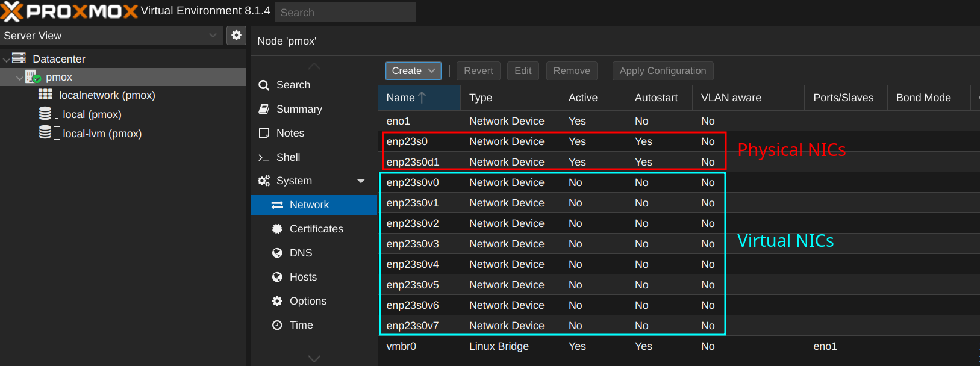980x366 pixels.
Task: Open the Certificates menu item
Action: (314, 229)
